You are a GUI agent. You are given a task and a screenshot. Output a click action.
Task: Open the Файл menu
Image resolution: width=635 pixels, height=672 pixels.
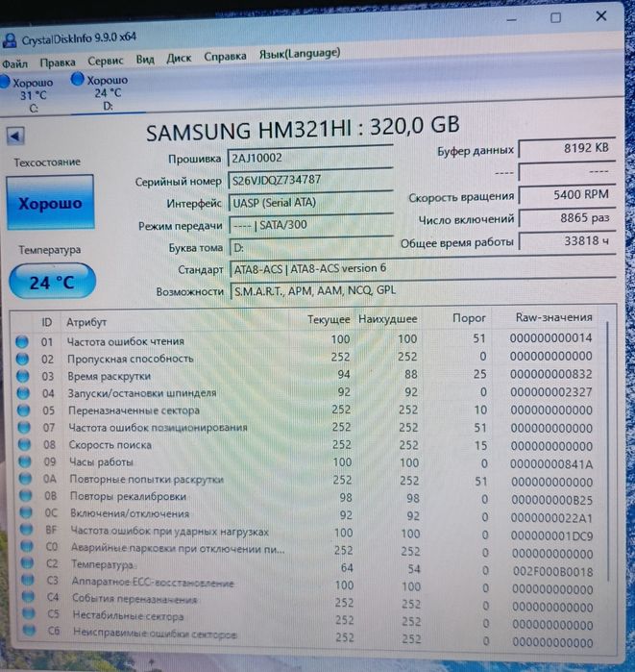tap(14, 64)
